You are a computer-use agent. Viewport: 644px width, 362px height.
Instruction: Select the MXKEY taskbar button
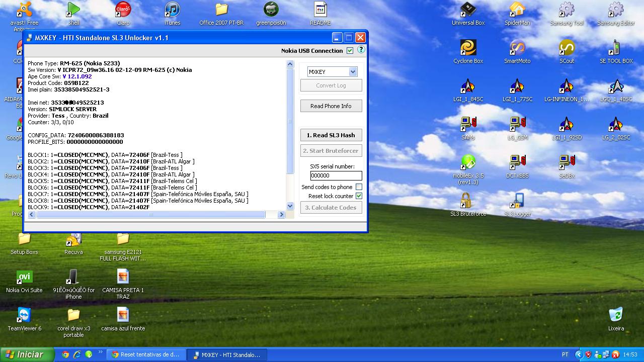coord(226,354)
